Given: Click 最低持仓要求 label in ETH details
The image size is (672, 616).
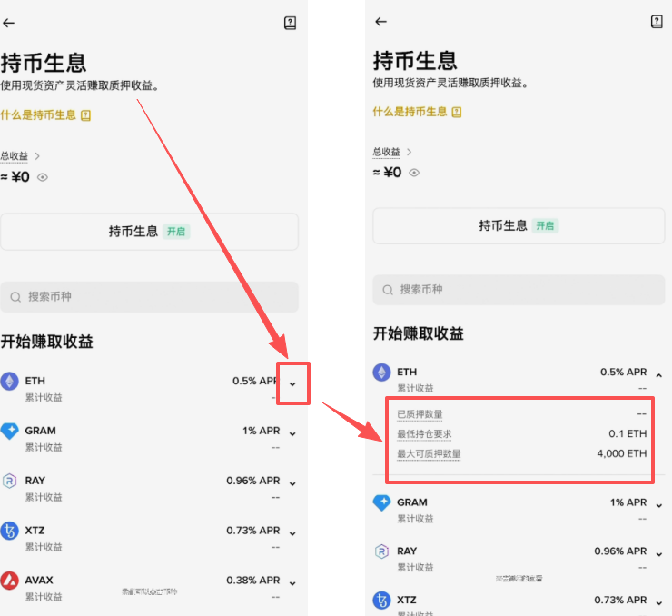Looking at the screenshot, I should 424,433.
